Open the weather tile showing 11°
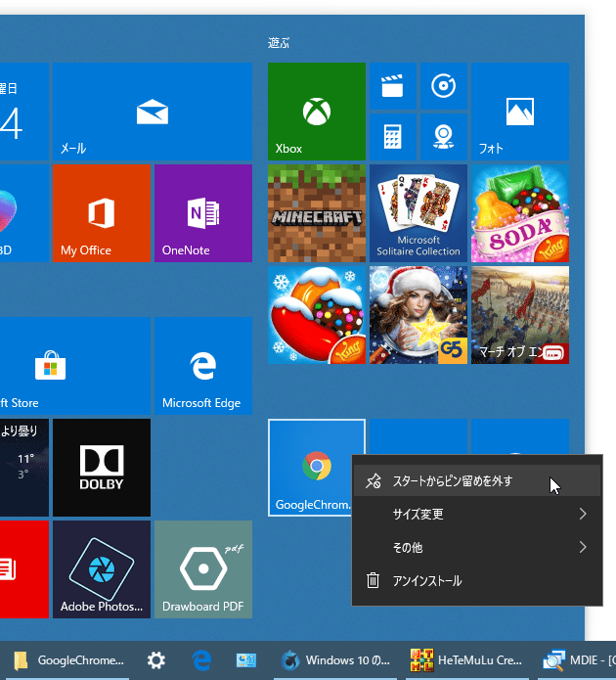 [24, 468]
